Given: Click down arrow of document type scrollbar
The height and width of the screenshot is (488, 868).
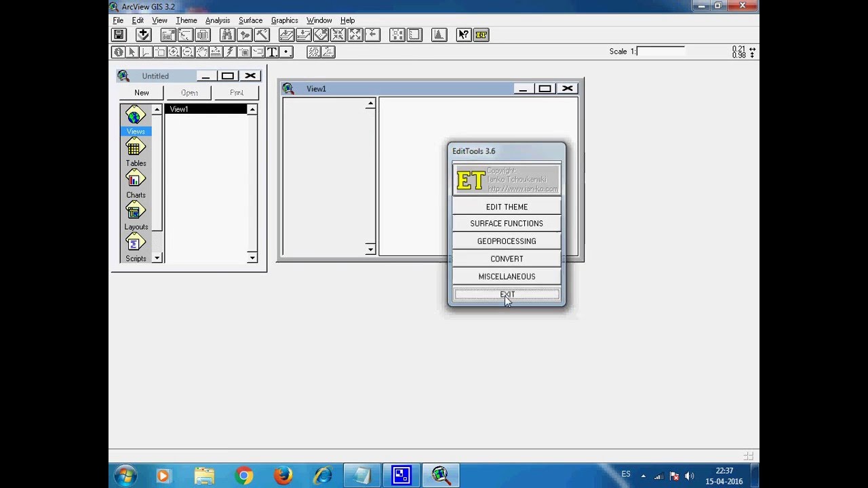Looking at the screenshot, I should (x=157, y=258).
